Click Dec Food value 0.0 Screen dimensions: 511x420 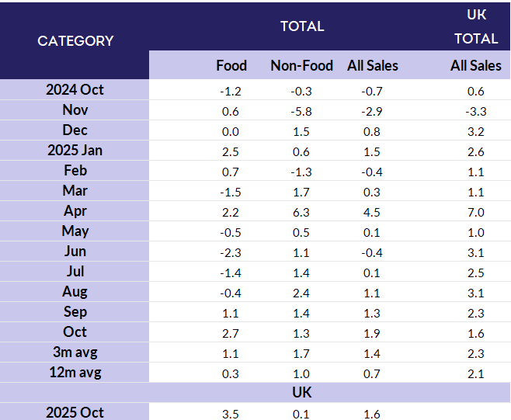(x=231, y=131)
